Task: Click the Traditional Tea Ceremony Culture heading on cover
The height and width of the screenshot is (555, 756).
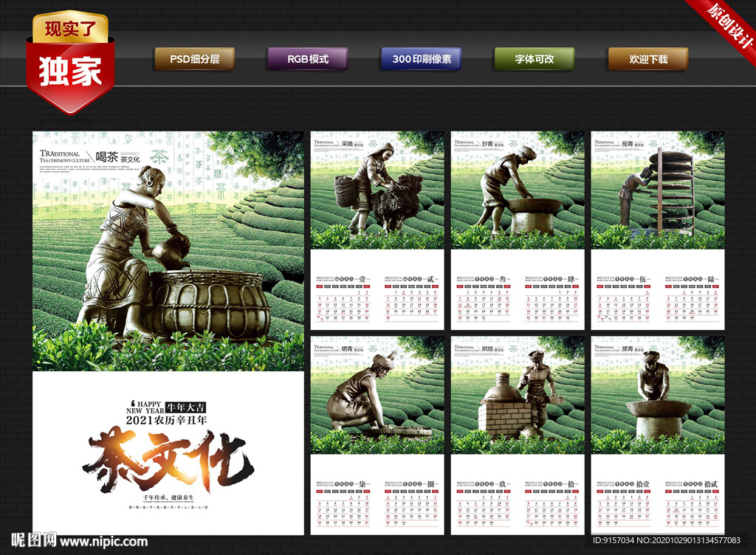Action: 65,156
